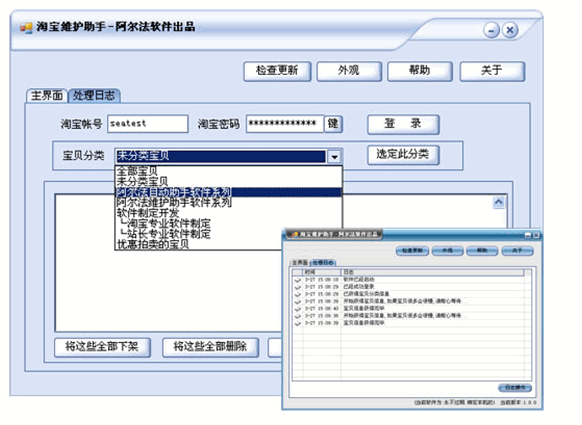Viewport: 582px width, 425px height.
Task: Switch to the 处理日志 tab in the large window
Action: pos(94,96)
